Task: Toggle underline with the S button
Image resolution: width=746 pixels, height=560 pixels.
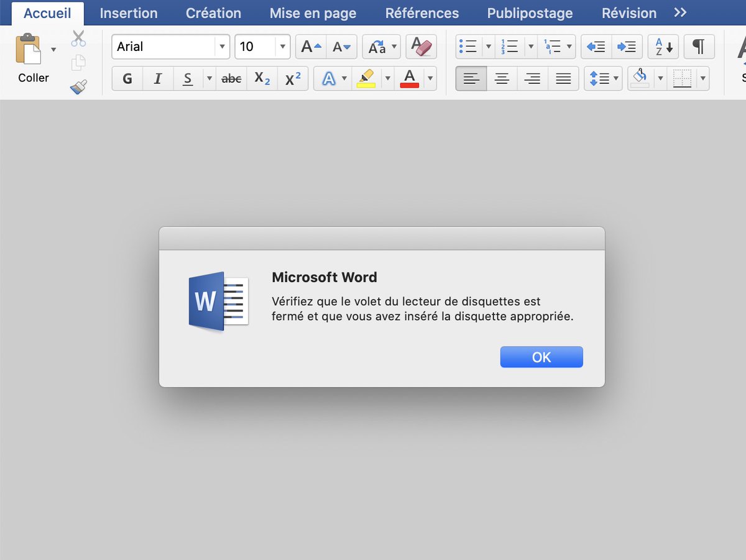Action: (188, 79)
